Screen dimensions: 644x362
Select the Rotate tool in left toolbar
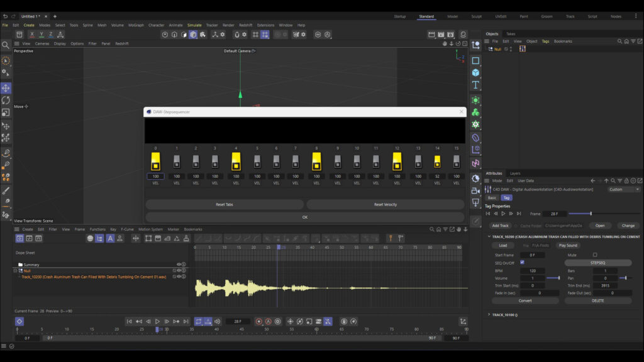tap(6, 100)
